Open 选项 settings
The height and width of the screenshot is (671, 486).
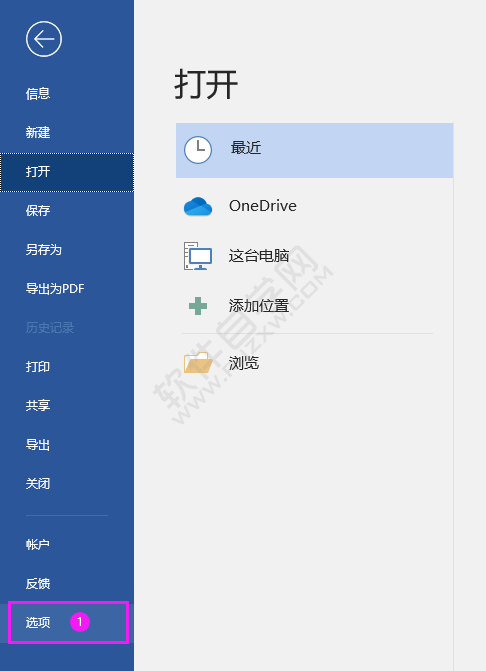[x=67, y=622]
